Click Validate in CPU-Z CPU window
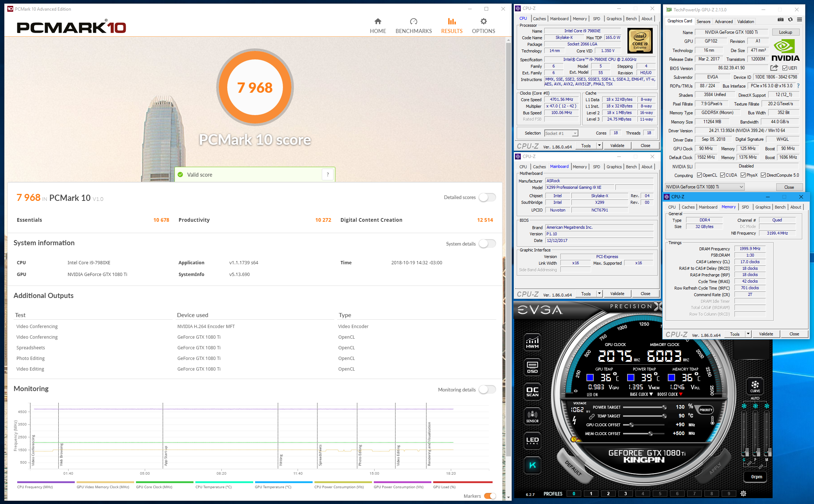 617,146
